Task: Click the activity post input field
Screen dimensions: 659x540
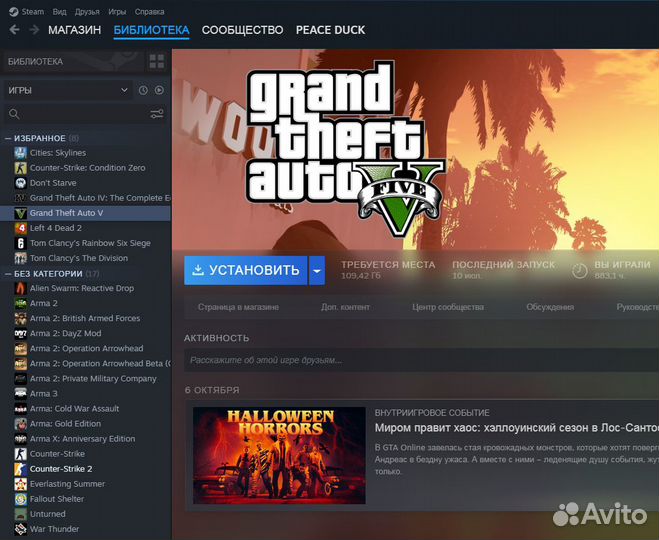Action: (x=422, y=360)
